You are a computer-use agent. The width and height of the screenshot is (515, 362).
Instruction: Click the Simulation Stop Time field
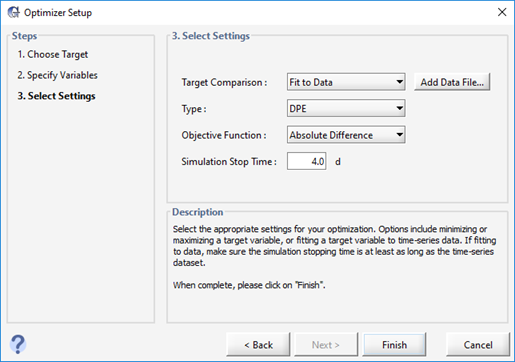[307, 161]
